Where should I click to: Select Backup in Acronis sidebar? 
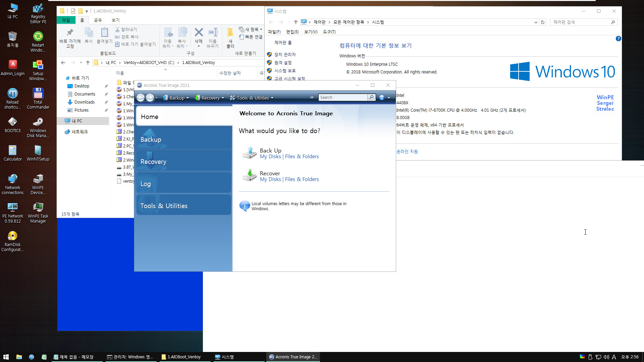[184, 138]
